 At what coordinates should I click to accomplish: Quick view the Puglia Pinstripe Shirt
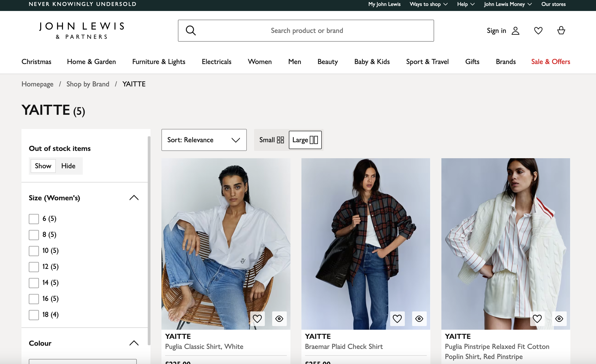click(559, 318)
